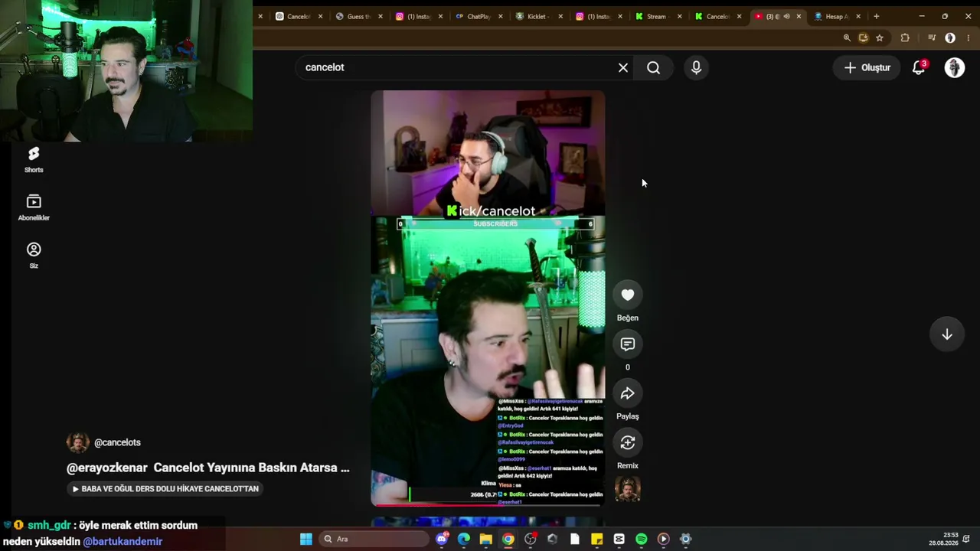Image resolution: width=980 pixels, height=551 pixels.
Task: Share the Short with Paylaş
Action: click(628, 393)
